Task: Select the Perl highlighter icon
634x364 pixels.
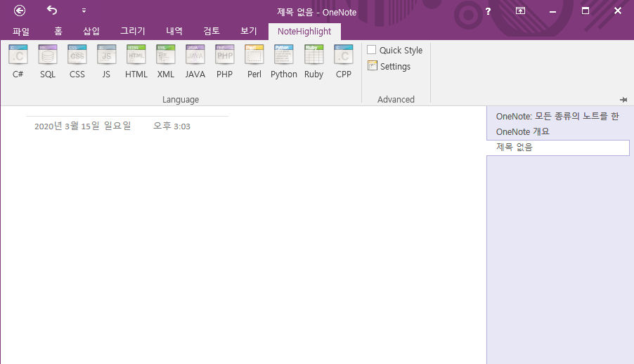Action: pyautogui.click(x=254, y=61)
